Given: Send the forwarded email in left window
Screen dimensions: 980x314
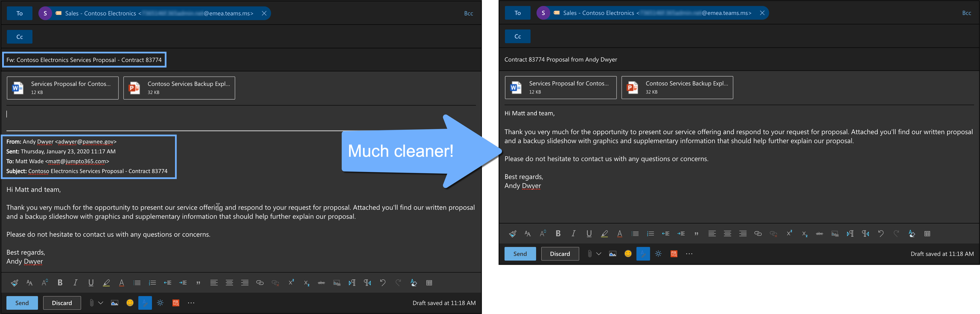Looking at the screenshot, I should click(22, 303).
